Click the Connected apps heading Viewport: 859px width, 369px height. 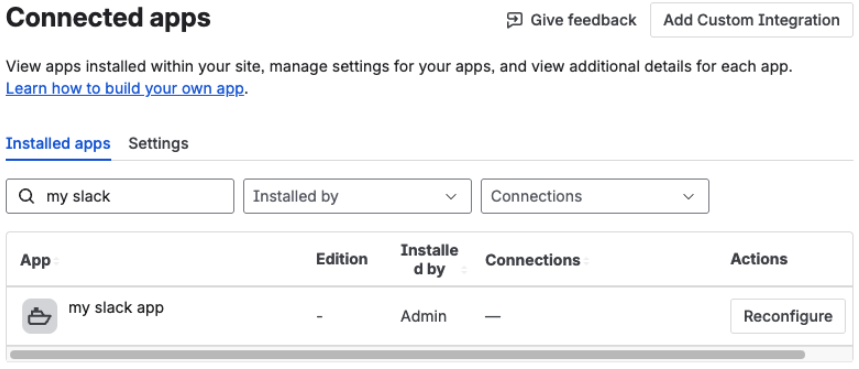(108, 18)
